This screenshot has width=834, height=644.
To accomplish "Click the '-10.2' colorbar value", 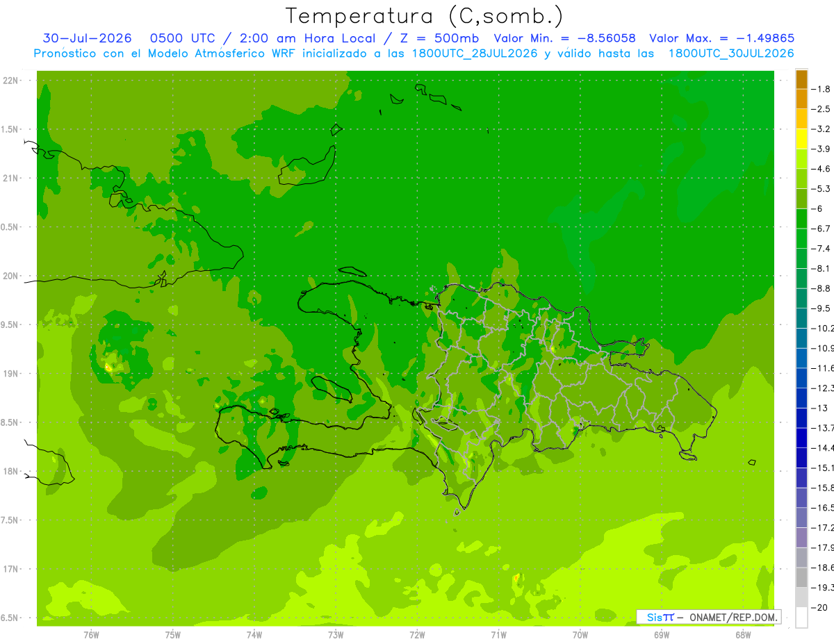I will click(822, 328).
